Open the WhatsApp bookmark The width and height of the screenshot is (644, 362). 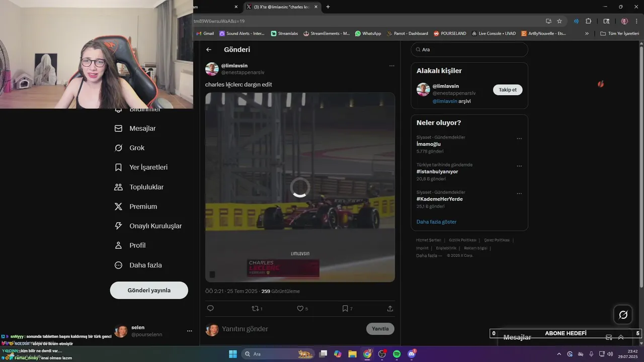point(368,34)
